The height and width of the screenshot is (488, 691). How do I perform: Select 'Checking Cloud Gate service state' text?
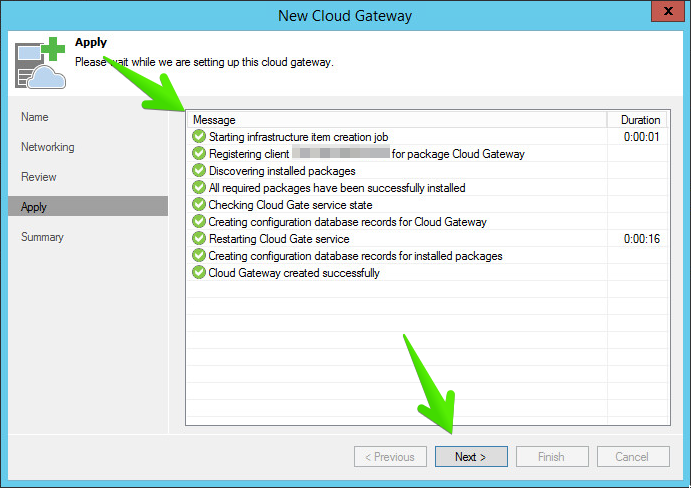(x=290, y=205)
